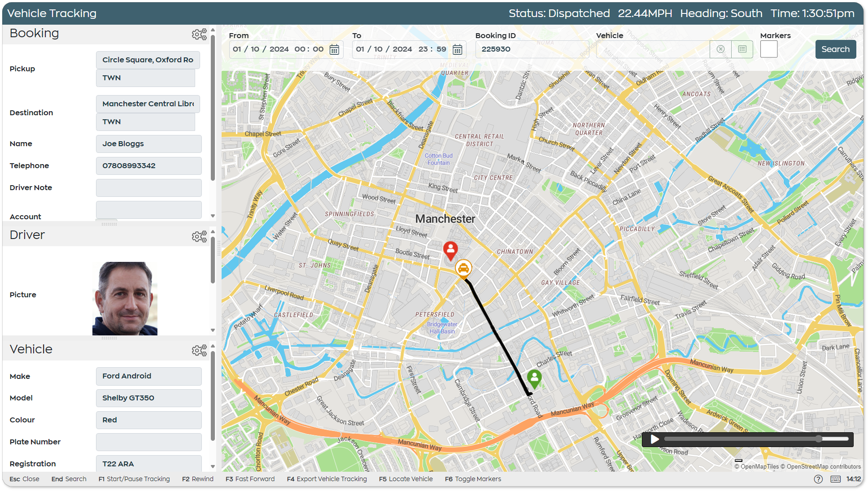Play the tracking playback
Image resolution: width=868 pixels, height=491 pixels.
click(654, 439)
